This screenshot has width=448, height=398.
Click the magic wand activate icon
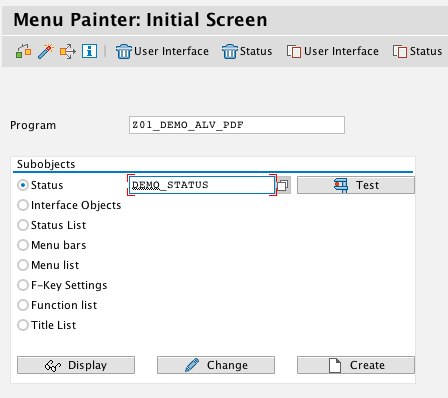click(46, 51)
